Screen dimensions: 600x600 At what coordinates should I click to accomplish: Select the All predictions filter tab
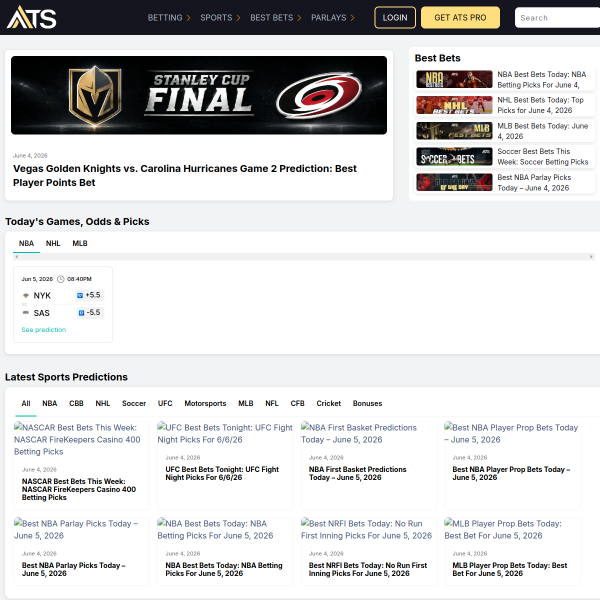26,403
